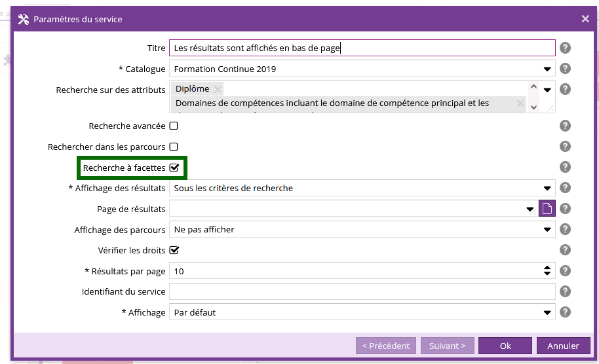Expand the Affichage Par défaut dropdown
599x364 pixels.
point(547,313)
